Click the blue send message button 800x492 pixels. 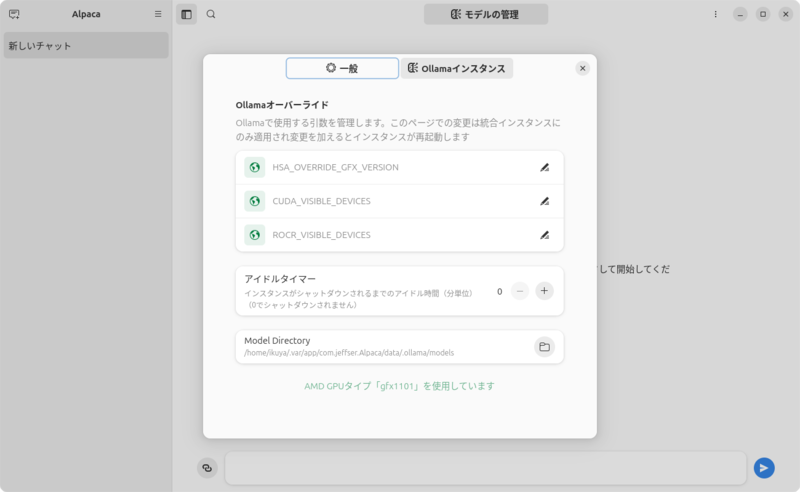point(764,468)
